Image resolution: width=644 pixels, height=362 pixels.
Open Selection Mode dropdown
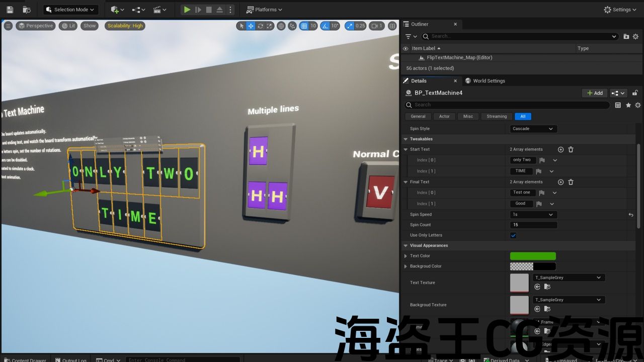(70, 10)
